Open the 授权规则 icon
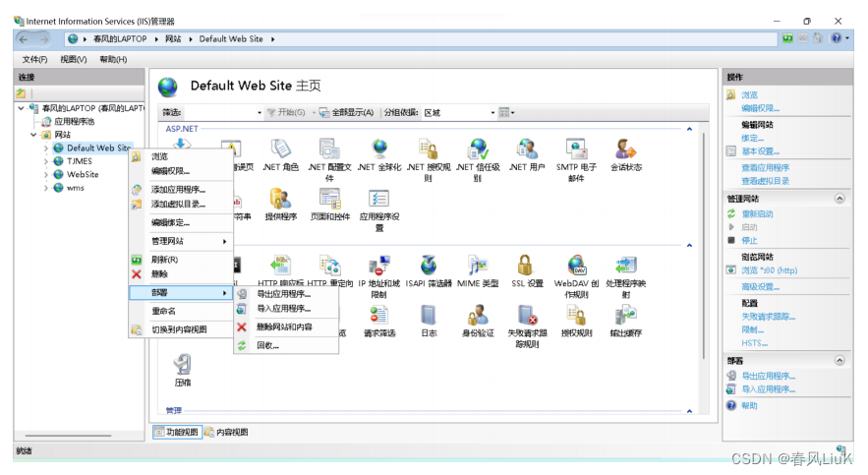The width and height of the screenshot is (868, 475). coord(576,322)
